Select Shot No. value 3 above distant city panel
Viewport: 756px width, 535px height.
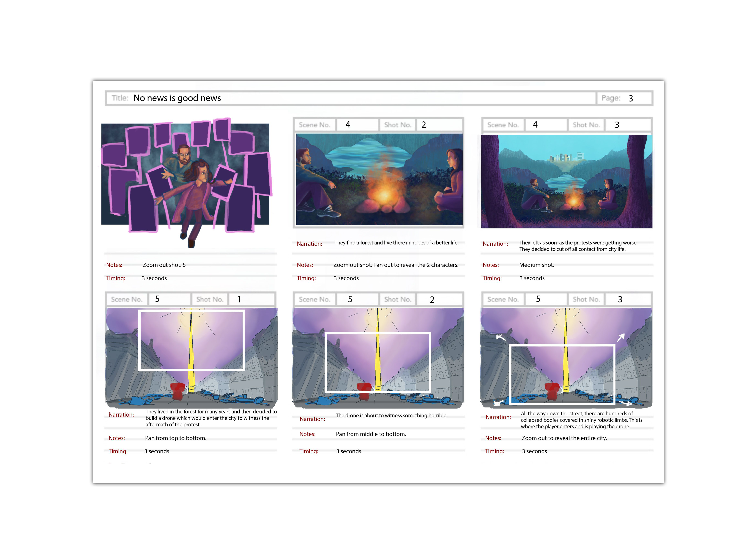tap(617, 125)
